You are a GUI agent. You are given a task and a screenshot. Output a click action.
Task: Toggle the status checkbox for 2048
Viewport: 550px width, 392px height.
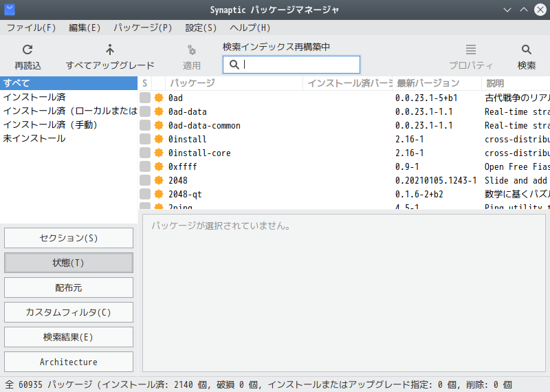145,180
